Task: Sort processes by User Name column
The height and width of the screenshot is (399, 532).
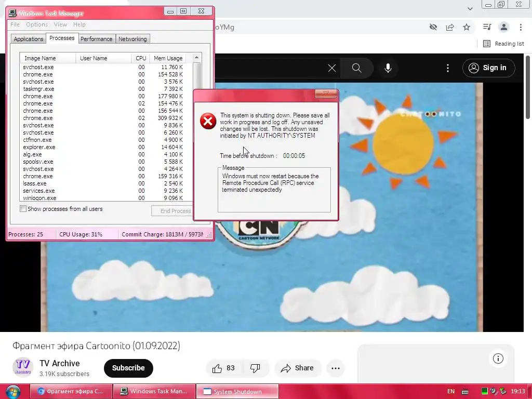Action: (104, 58)
